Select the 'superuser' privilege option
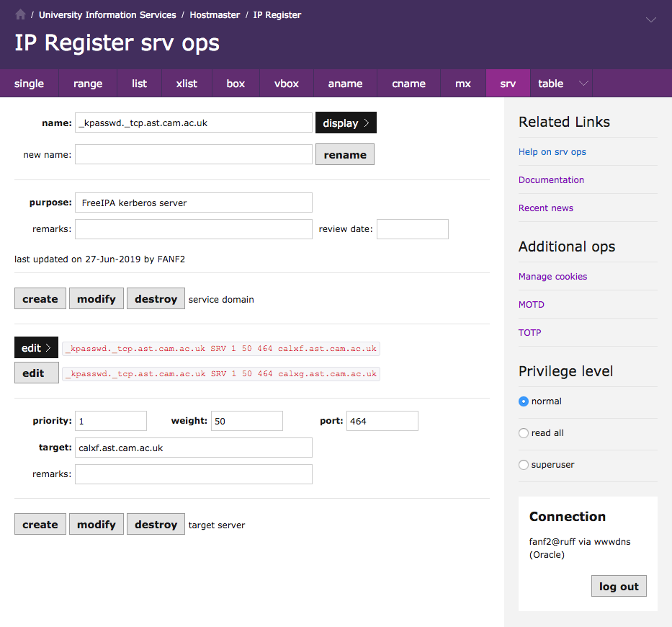This screenshot has width=672, height=627. [524, 465]
